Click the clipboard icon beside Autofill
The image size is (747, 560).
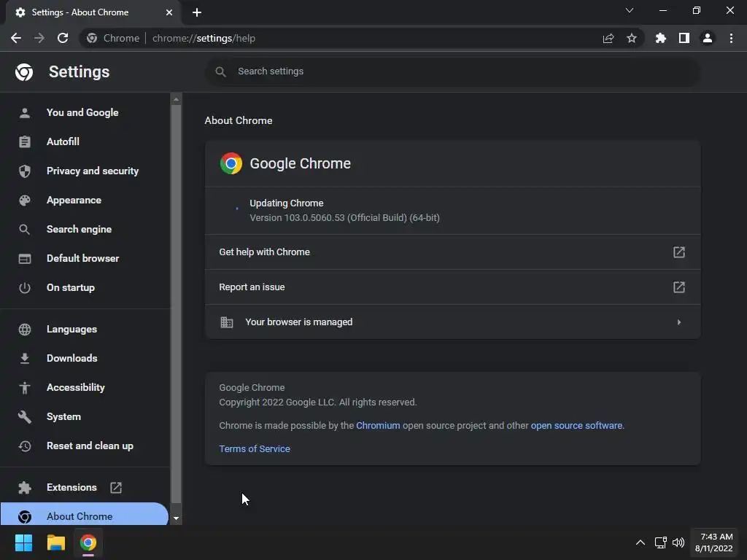pos(25,142)
